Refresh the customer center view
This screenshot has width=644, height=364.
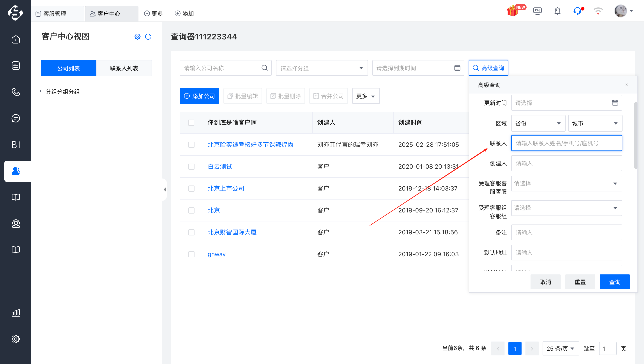coord(148,37)
